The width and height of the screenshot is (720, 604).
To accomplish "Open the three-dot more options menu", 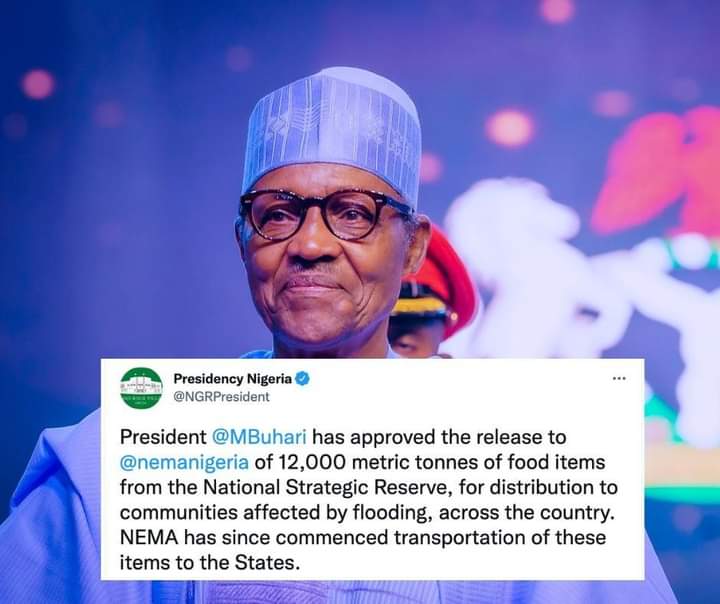I will (x=619, y=379).
